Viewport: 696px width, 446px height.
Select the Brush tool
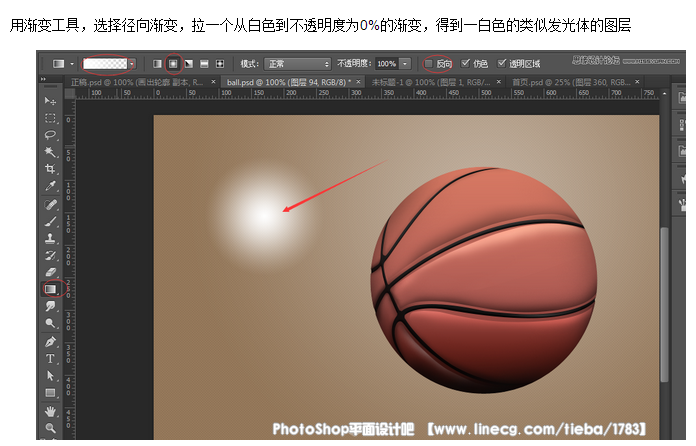click(x=50, y=221)
